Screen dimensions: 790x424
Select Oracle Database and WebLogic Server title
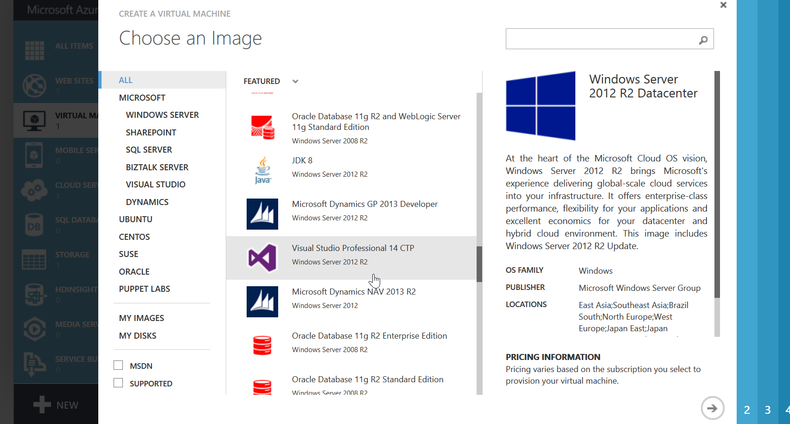coord(376,121)
